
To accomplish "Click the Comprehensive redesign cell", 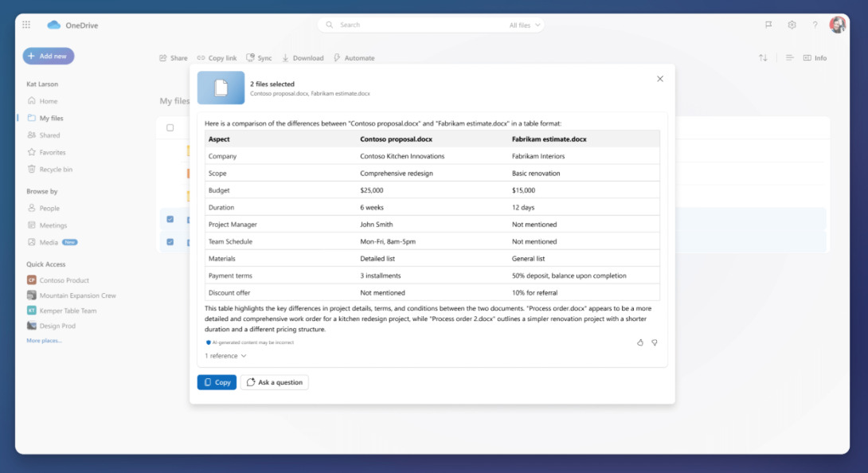I will (397, 174).
